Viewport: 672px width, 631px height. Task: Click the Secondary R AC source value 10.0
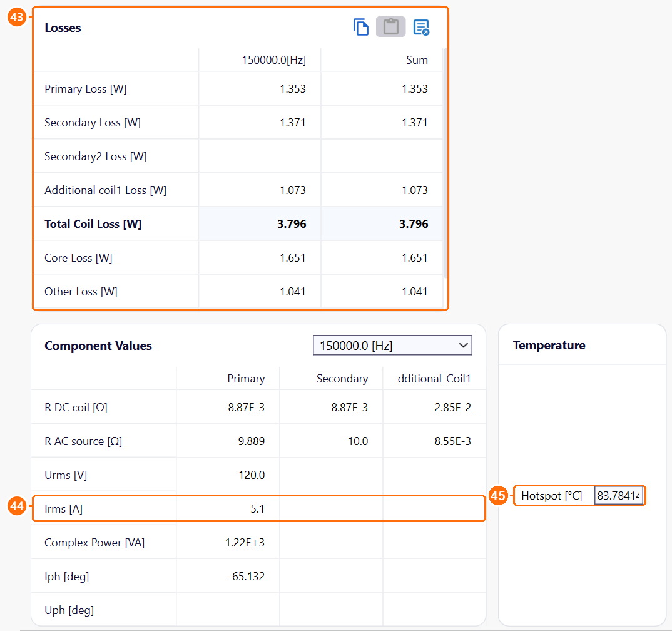[x=358, y=441]
